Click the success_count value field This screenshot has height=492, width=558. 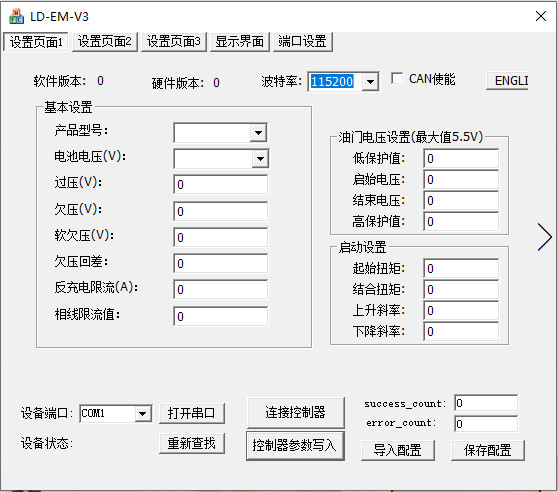pyautogui.click(x=486, y=403)
